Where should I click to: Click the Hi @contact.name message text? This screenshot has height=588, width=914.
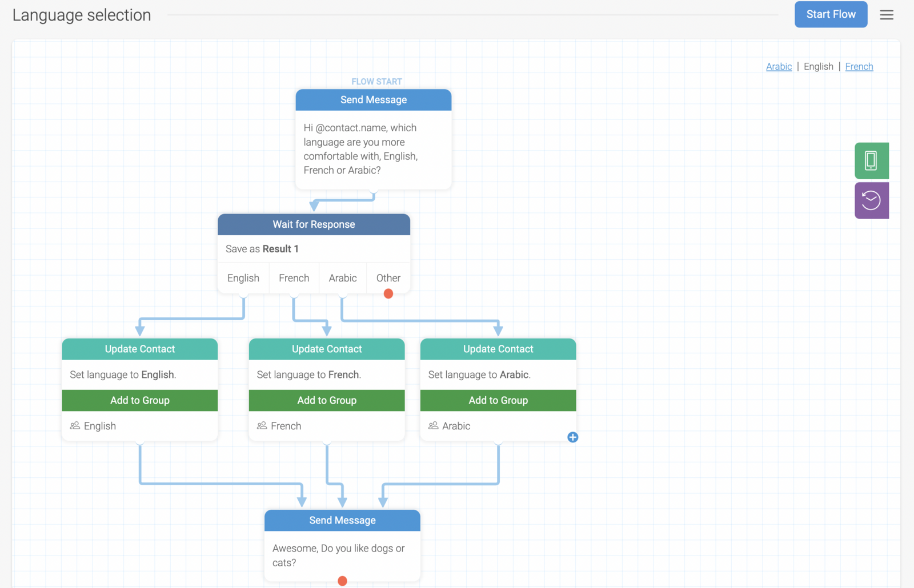[360, 149]
